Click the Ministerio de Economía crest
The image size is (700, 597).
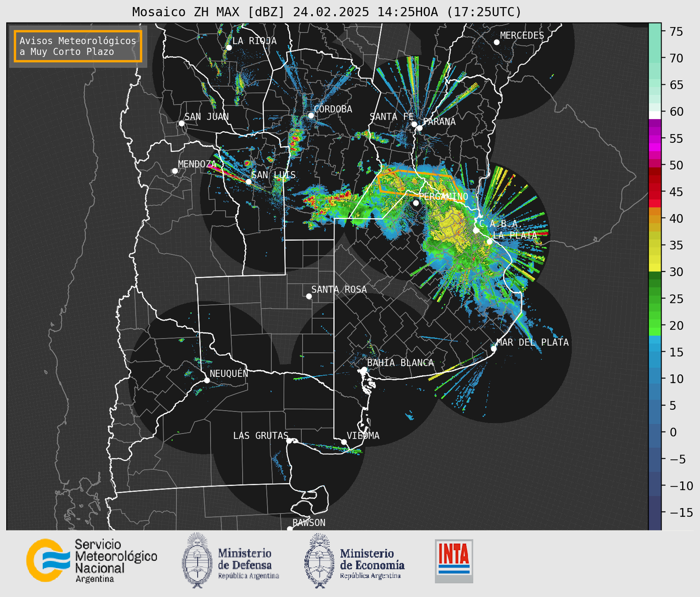tap(319, 560)
